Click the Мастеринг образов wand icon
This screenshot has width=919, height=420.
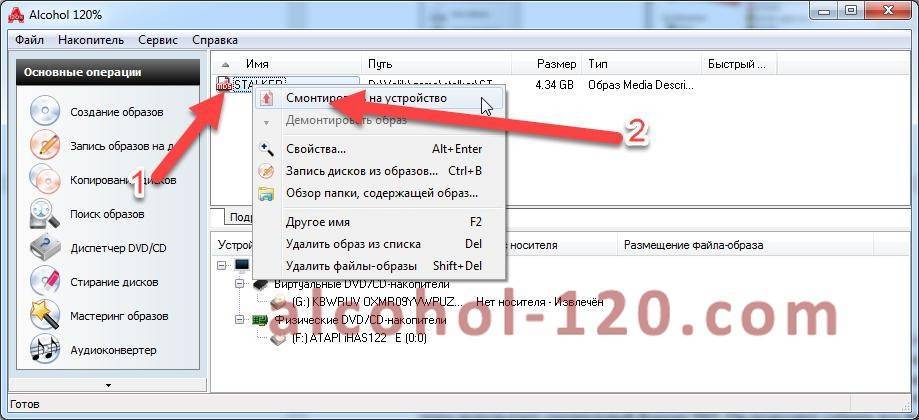(45, 316)
